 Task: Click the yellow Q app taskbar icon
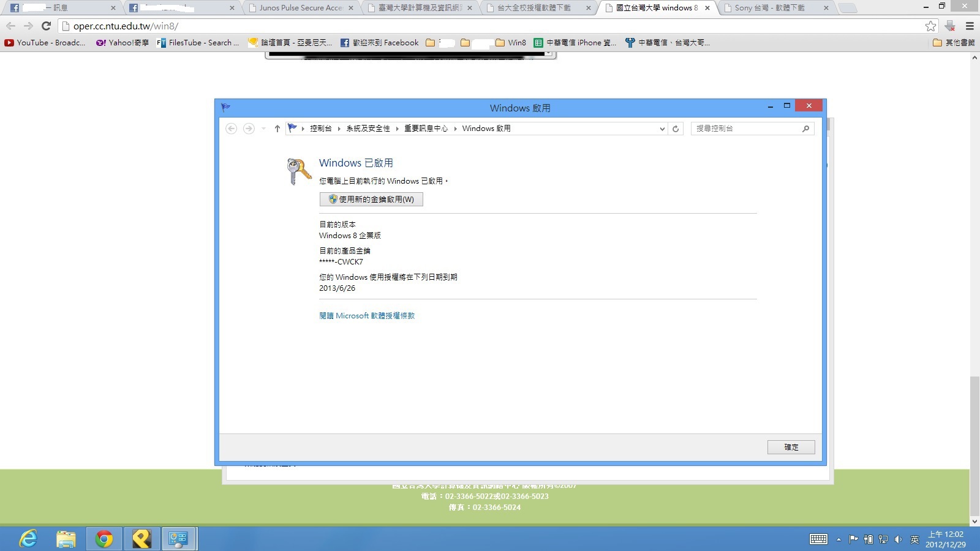141,539
